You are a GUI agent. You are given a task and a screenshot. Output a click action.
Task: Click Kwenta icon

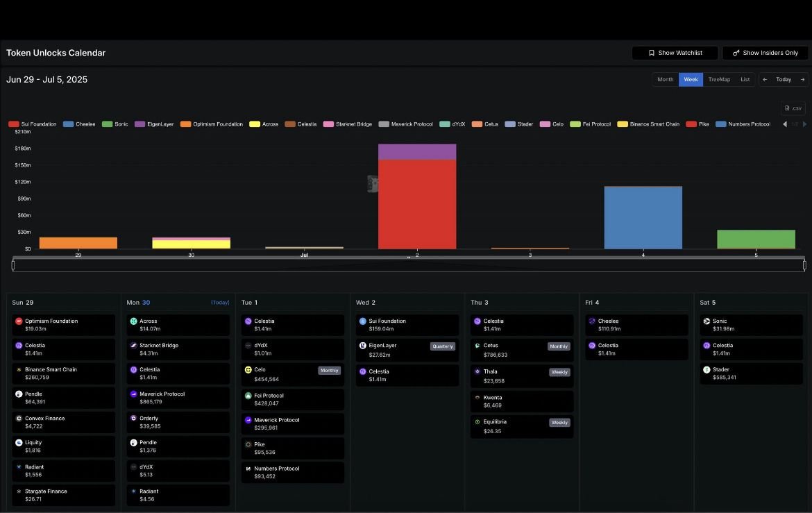point(477,398)
